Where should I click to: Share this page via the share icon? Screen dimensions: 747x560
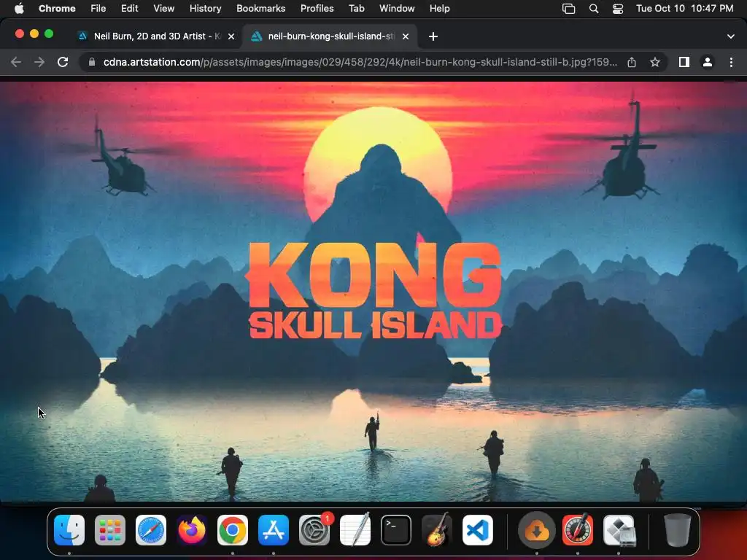tap(632, 62)
